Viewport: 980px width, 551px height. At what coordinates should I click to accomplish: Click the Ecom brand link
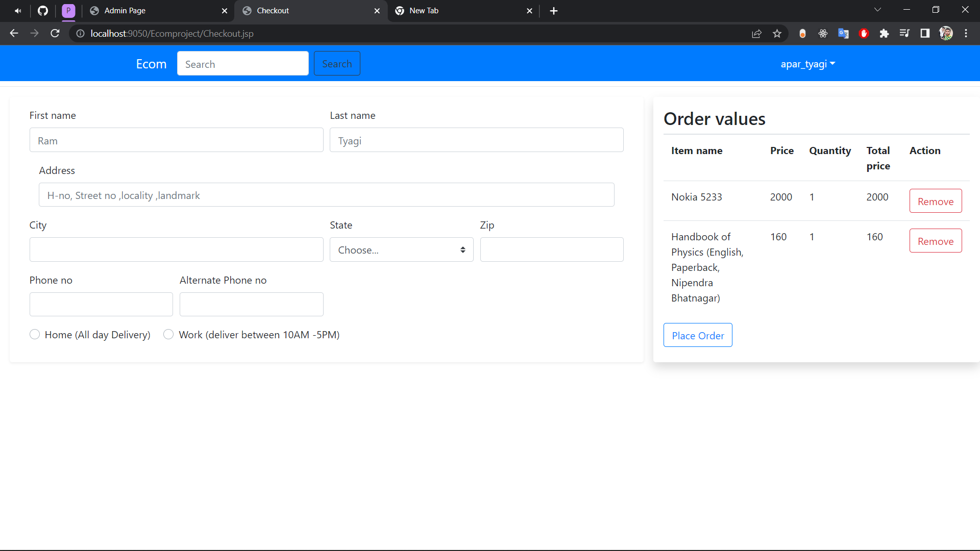[151, 64]
